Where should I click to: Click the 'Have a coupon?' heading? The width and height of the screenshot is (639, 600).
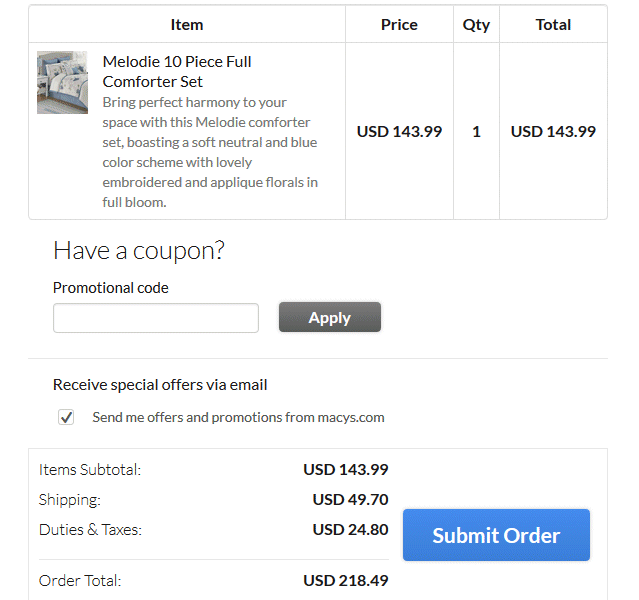(139, 250)
